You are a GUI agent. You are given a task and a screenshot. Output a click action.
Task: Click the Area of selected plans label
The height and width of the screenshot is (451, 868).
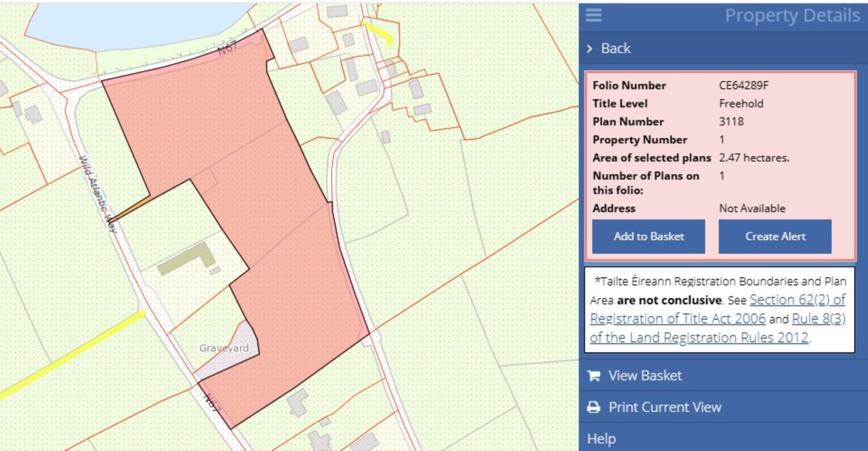[651, 158]
